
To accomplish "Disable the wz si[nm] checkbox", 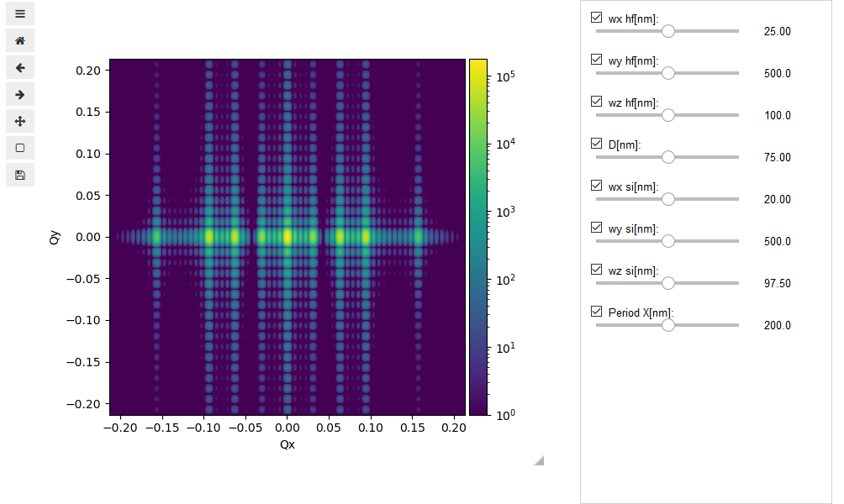I will pos(596,269).
